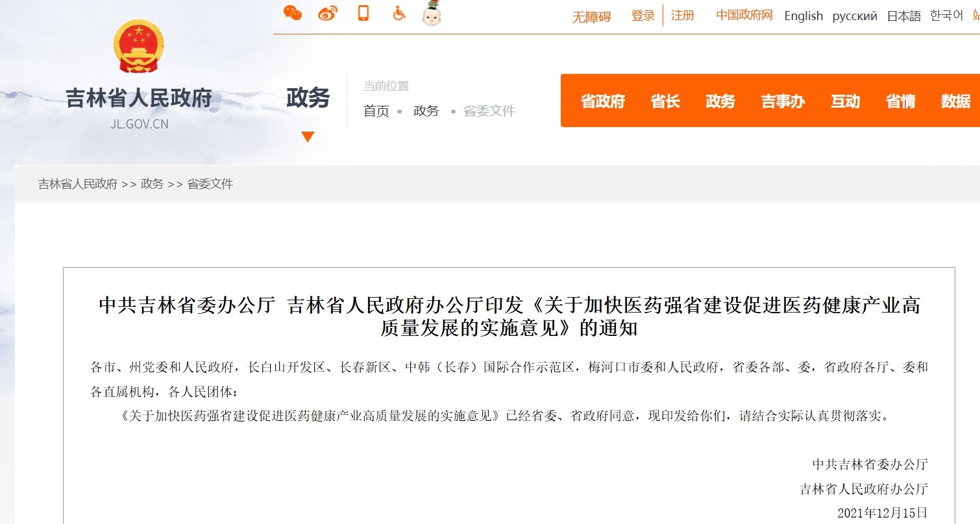Click the wheelchair accessibility icon
The height and width of the screenshot is (524, 980).
coord(399,13)
